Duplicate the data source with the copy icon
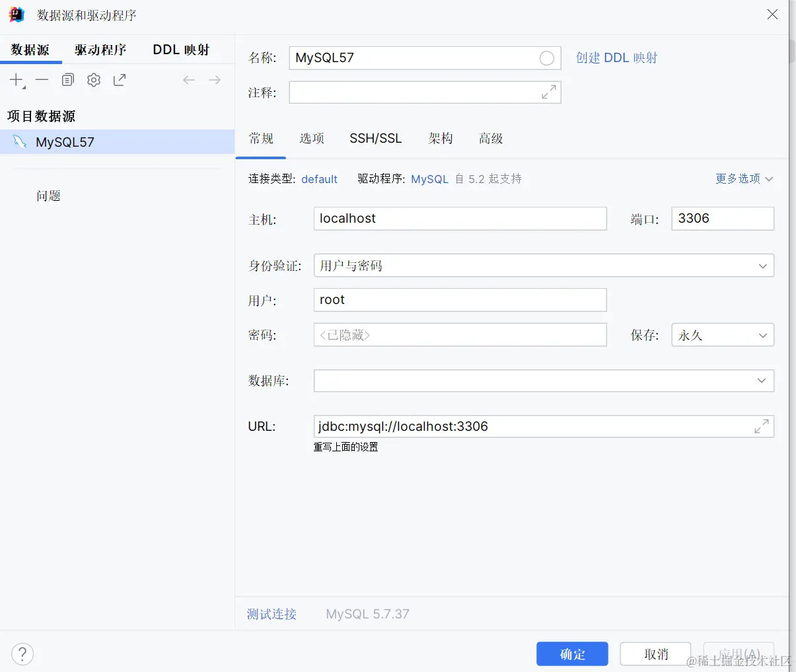796x672 pixels. click(68, 80)
